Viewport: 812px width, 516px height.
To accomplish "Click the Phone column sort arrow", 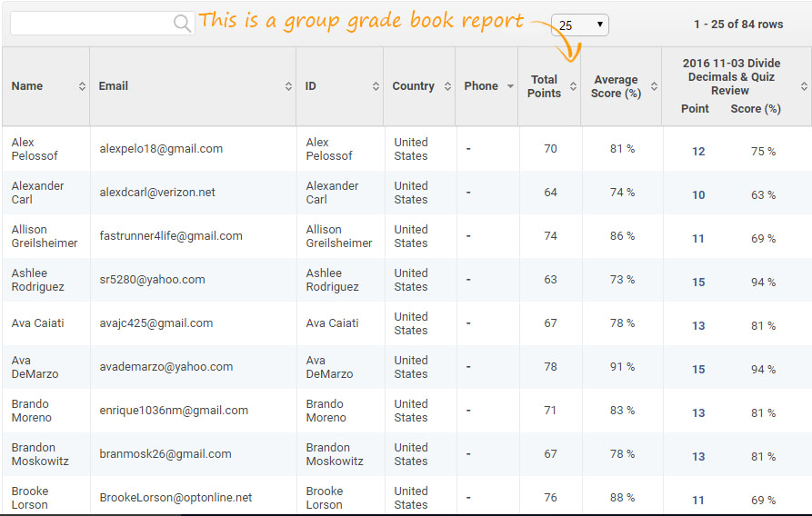I will [510, 86].
